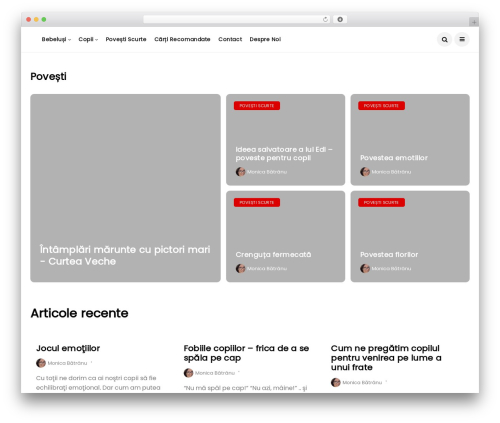Click Monica Bătrânu name on Crenguța fermecată card
Screen dimensions: 500x423
tap(267, 269)
